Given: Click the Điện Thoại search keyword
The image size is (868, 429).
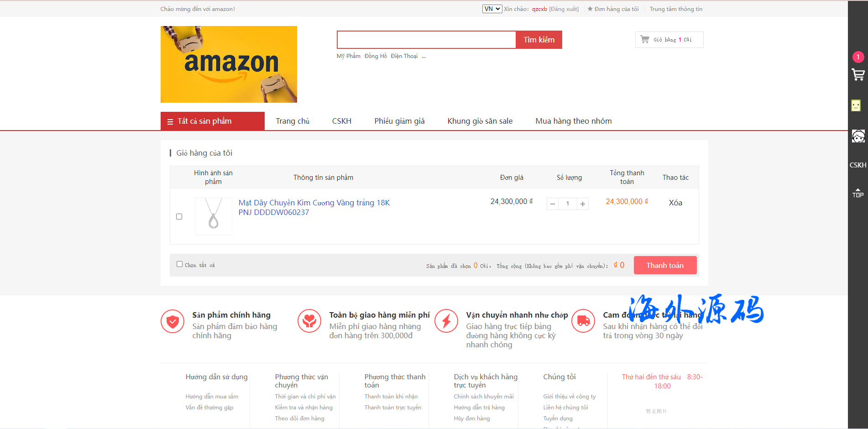Looking at the screenshot, I should pos(404,56).
